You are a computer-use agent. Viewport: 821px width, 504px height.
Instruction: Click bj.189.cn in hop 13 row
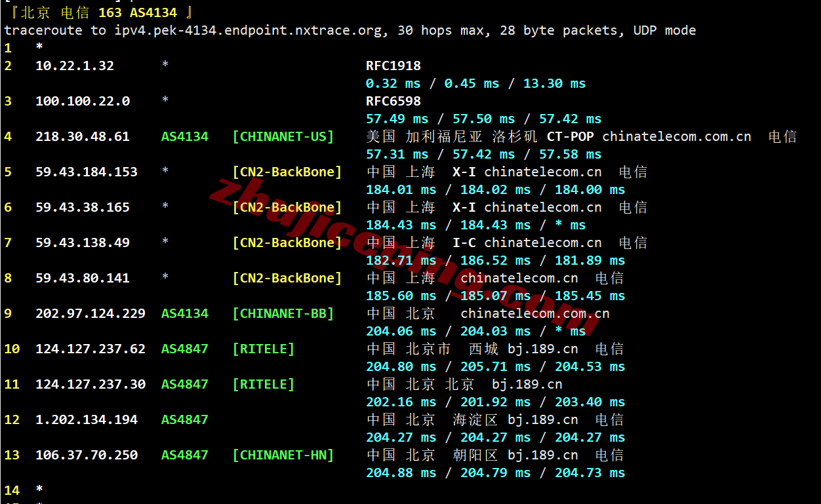coord(543,455)
